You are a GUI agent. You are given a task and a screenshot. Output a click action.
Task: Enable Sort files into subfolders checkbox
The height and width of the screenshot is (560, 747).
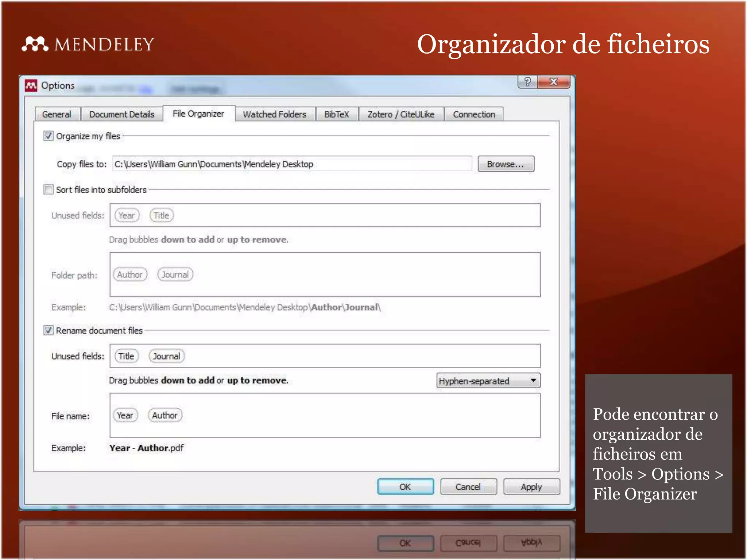pyautogui.click(x=48, y=190)
